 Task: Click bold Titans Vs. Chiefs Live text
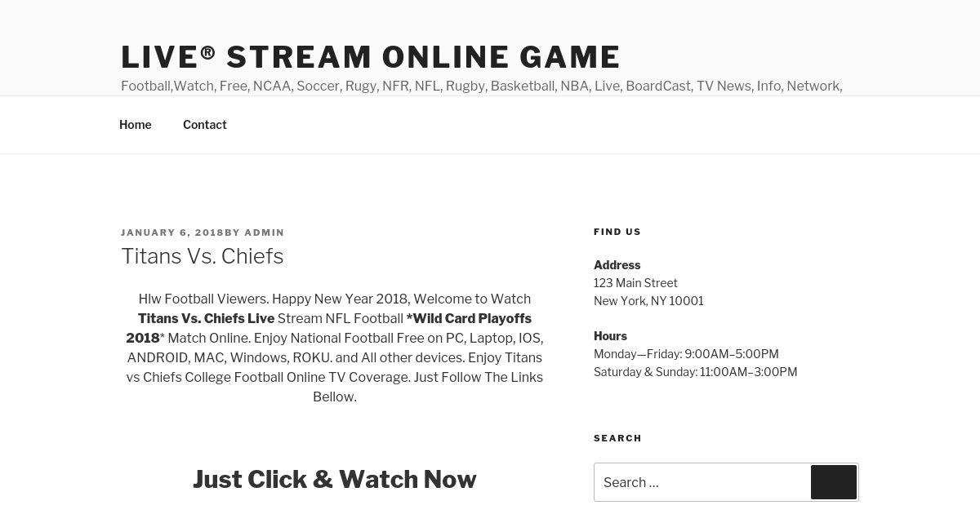pos(206,319)
